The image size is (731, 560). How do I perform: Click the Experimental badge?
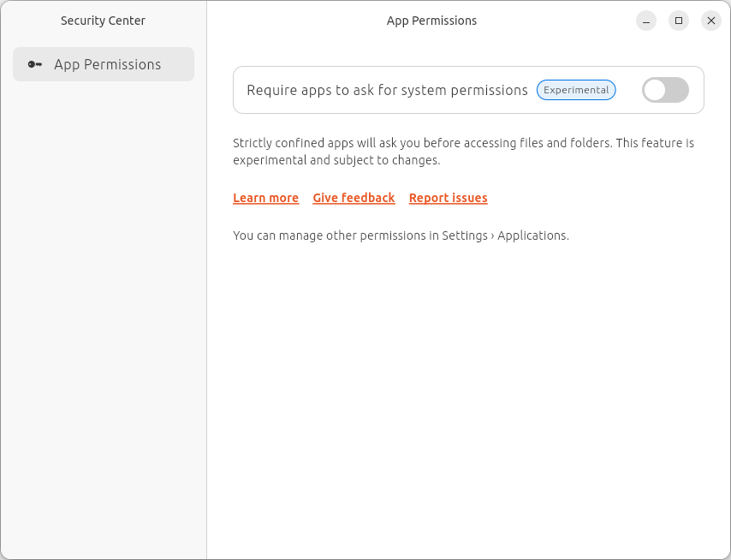point(576,90)
